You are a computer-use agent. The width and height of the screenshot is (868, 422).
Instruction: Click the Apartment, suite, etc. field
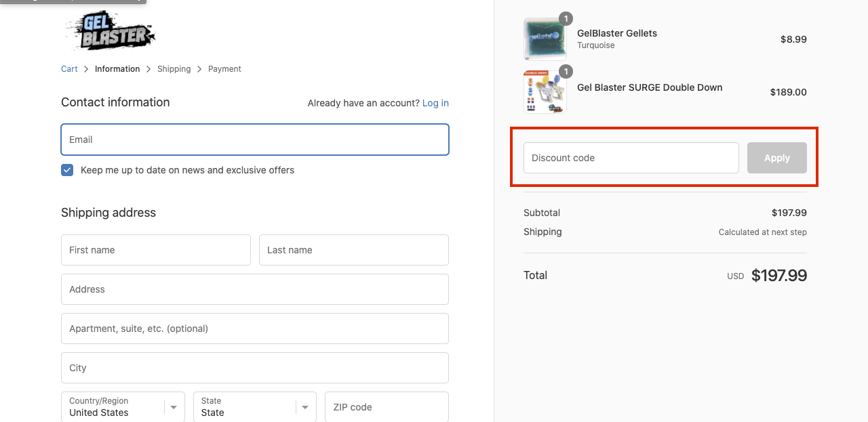[x=255, y=329]
